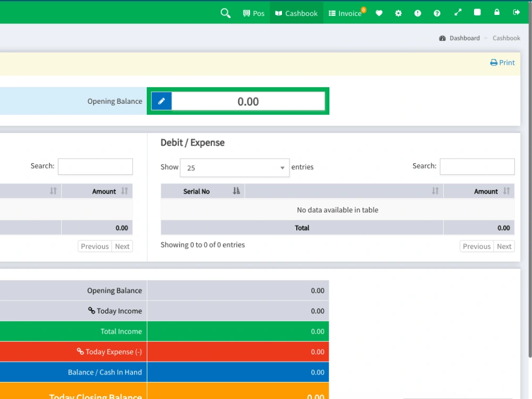Viewport: 532px width, 399px height.
Task: Click 'No data available in table' message
Action: coord(338,210)
